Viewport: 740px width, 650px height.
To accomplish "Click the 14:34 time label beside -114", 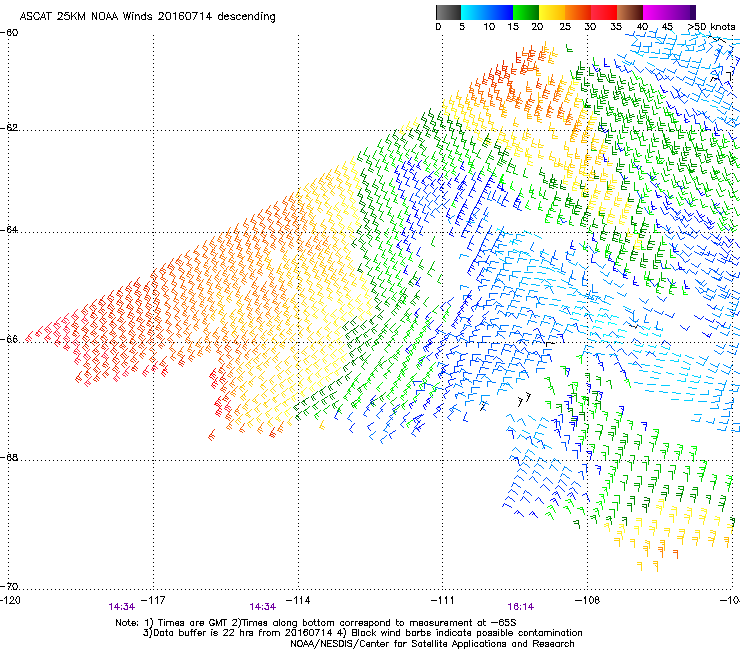I will tap(262, 607).
